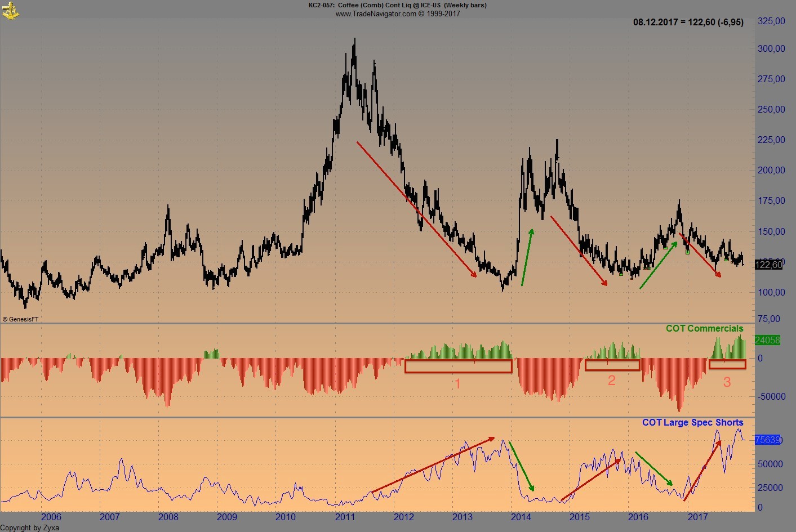Select the red annotation box labeled 1
The width and height of the screenshot is (796, 532).
click(x=458, y=366)
